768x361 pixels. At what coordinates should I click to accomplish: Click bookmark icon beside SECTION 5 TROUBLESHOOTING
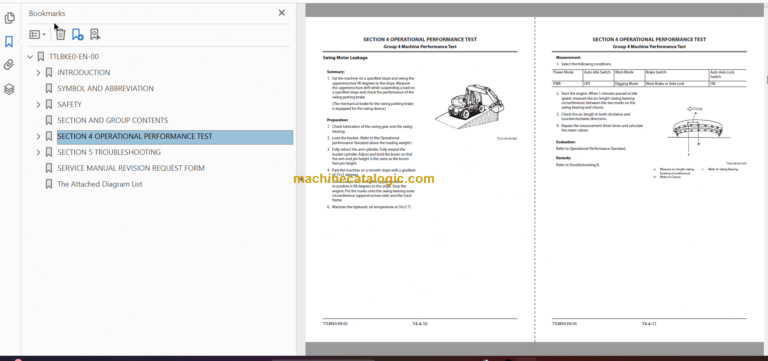point(48,152)
